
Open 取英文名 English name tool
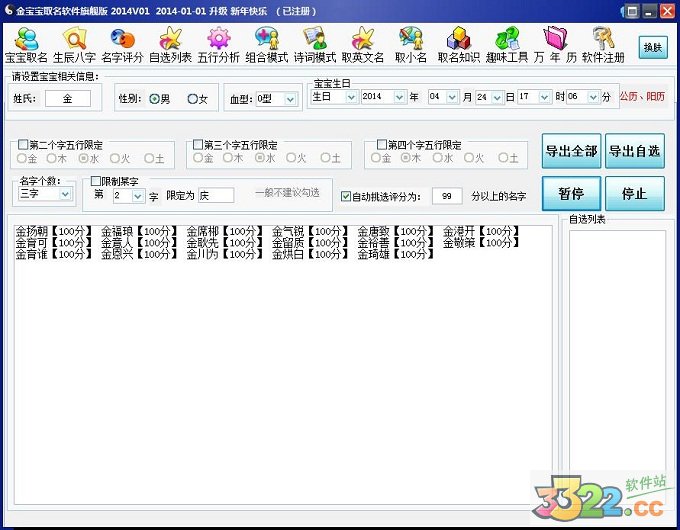click(362, 44)
